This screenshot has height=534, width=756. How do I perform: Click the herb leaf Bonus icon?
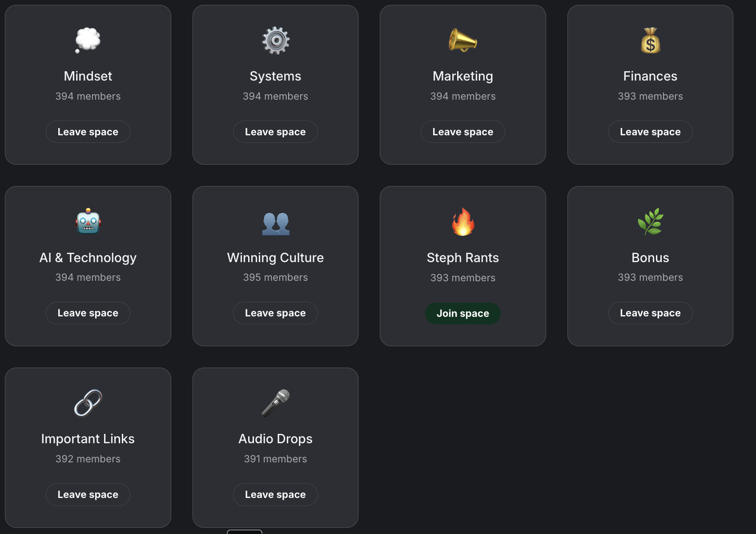pos(650,221)
